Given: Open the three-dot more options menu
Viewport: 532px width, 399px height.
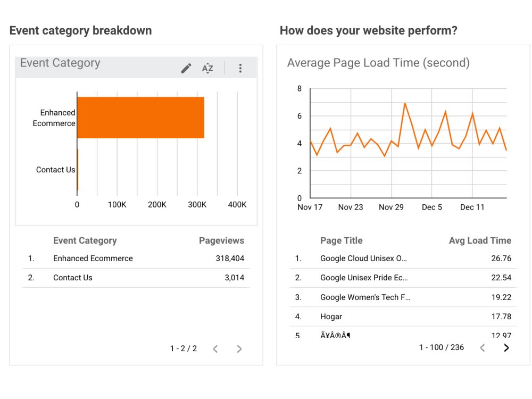Looking at the screenshot, I should pos(240,68).
